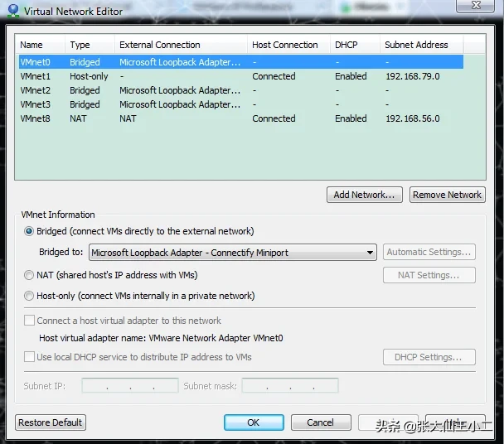Viewport: 504px width, 444px height.
Task: Click the Restore Default button
Action: [51, 422]
